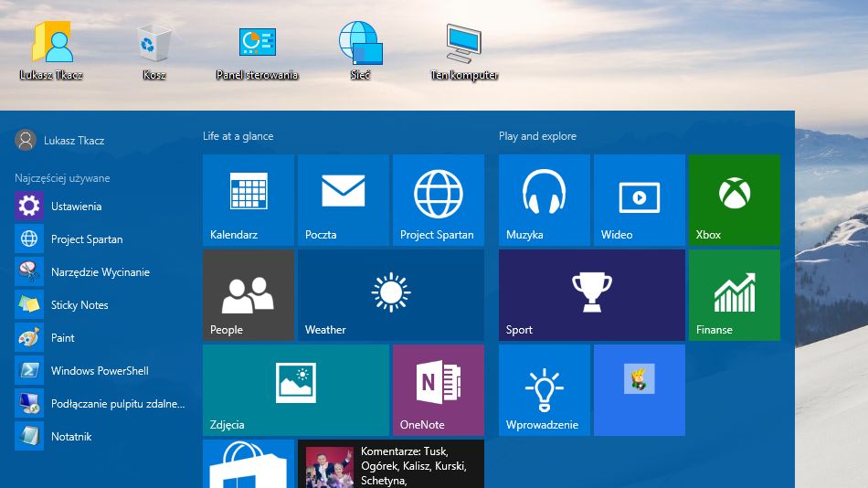Open Ustawienia from the most-used list

(101, 206)
